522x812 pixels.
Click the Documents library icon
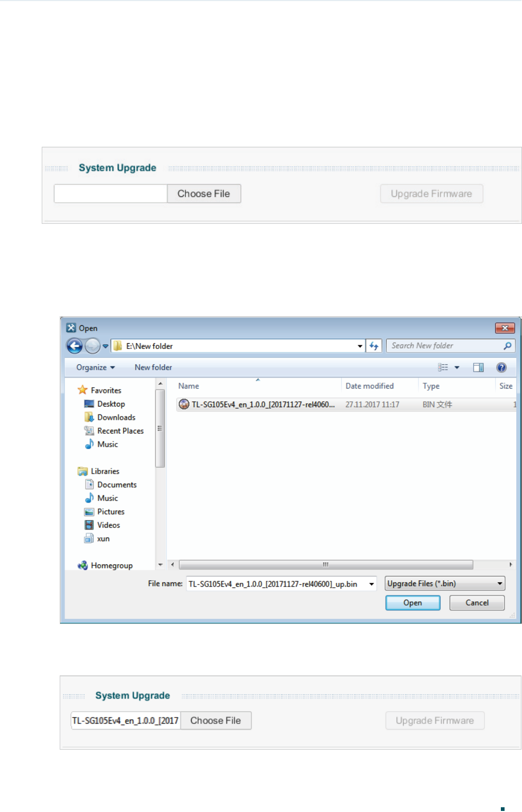point(89,485)
